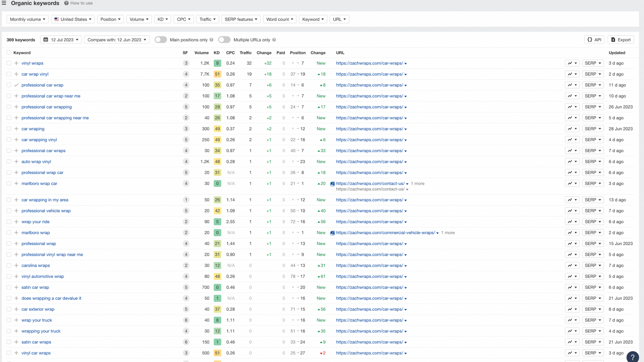Open Compare with 12 Jun 2023 dropdown

[117, 40]
